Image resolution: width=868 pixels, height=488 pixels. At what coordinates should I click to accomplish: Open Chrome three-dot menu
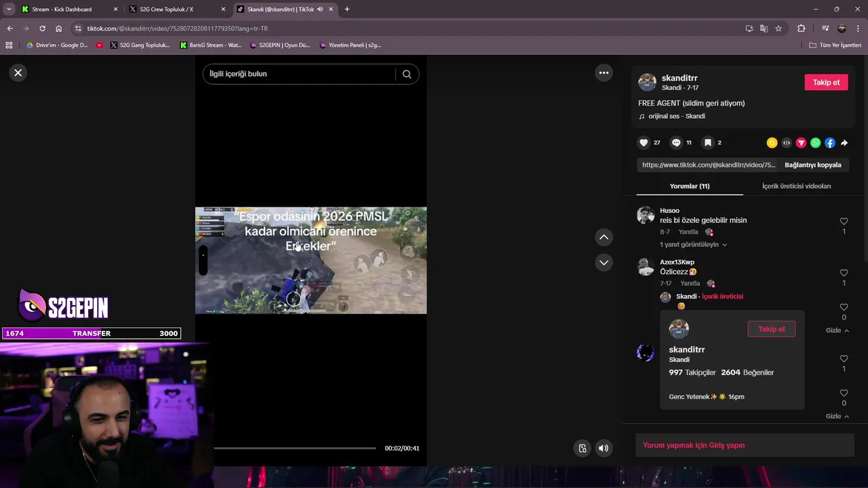(858, 28)
